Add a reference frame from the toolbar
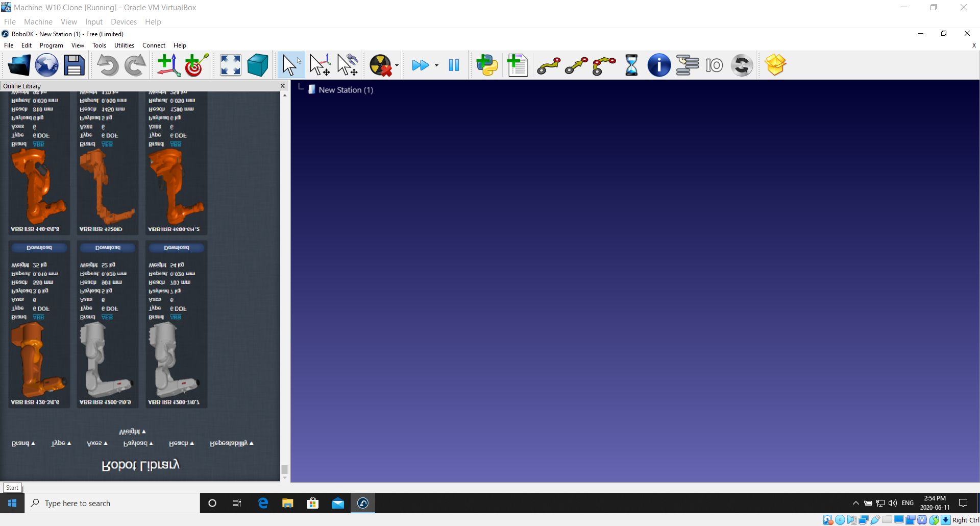980x526 pixels. pos(168,65)
